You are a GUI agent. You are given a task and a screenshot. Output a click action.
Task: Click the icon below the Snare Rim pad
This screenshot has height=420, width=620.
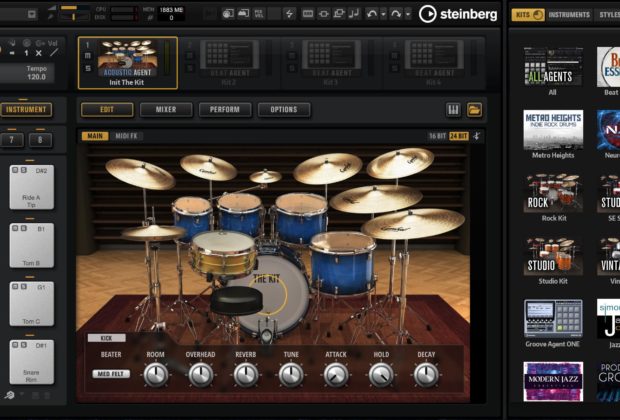tap(9, 395)
